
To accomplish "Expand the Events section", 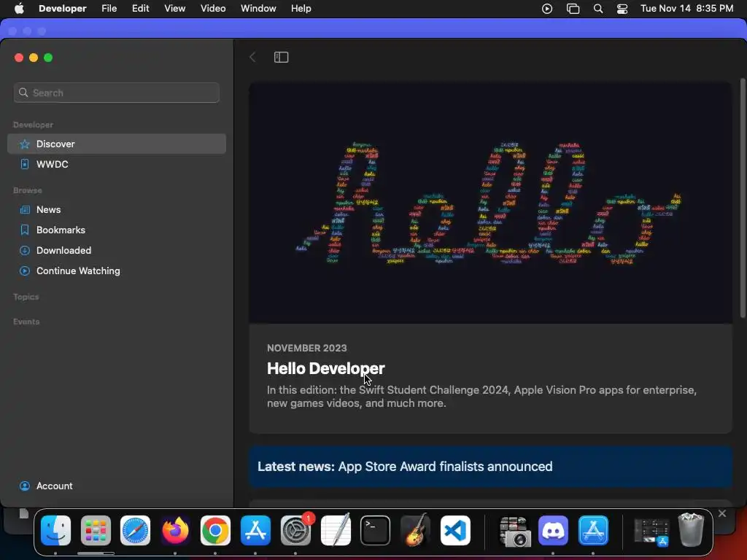I will click(26, 322).
